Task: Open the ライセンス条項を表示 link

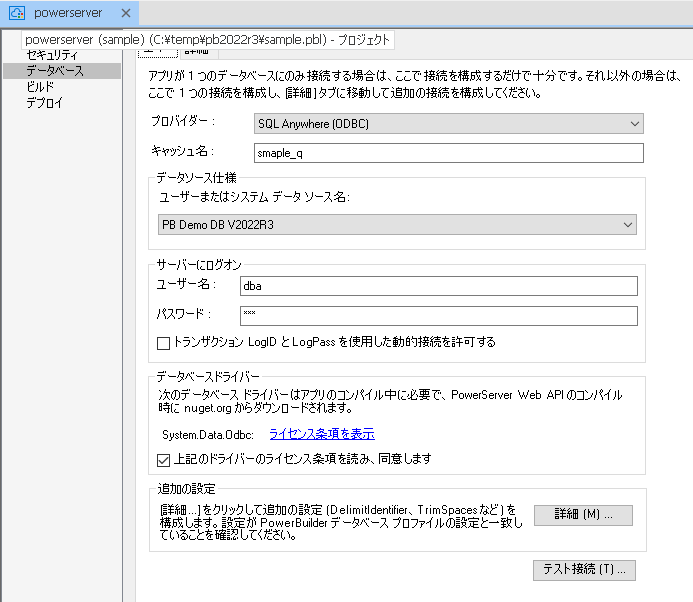Action: (x=322, y=434)
